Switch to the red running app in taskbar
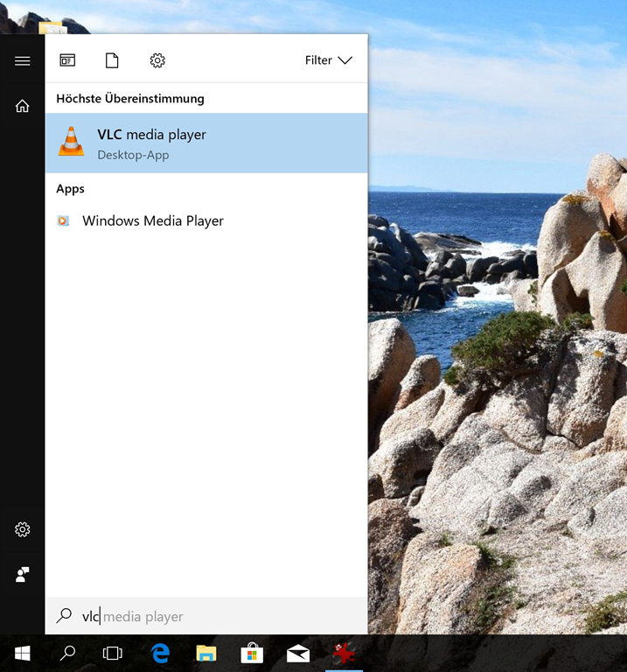Image resolution: width=627 pixels, height=672 pixels. (x=344, y=654)
